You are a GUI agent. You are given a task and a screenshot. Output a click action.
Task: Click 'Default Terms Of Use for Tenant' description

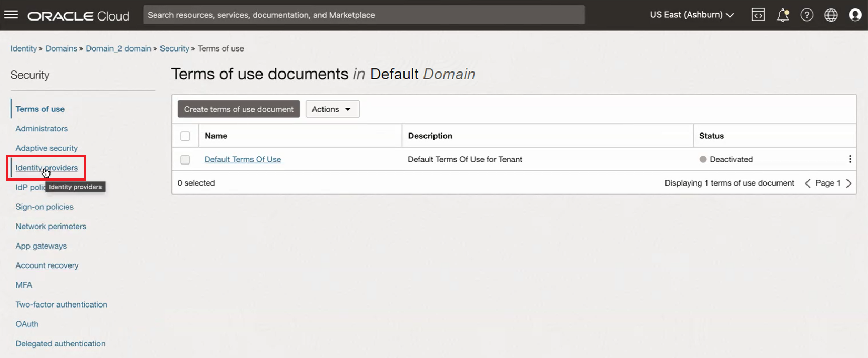(x=465, y=159)
